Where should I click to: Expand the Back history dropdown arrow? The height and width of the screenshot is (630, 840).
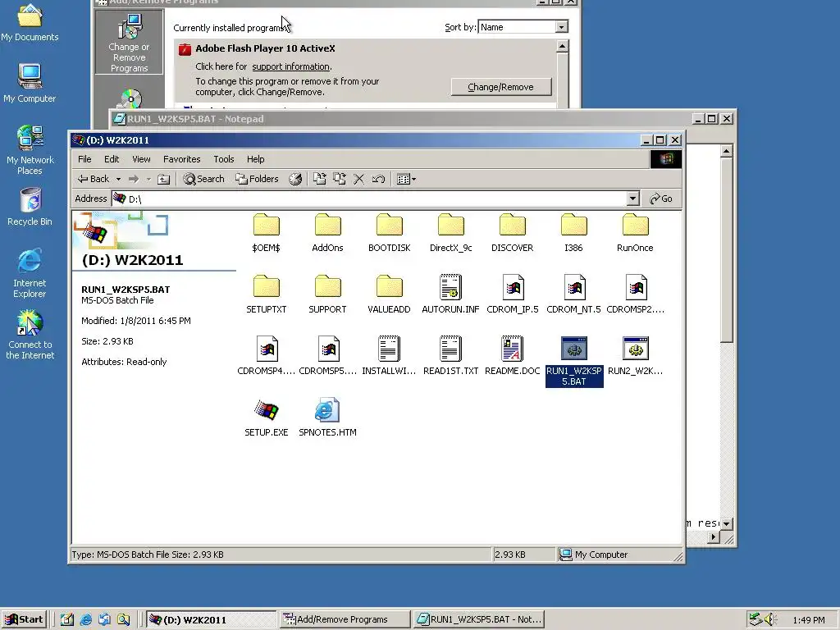[x=118, y=180]
